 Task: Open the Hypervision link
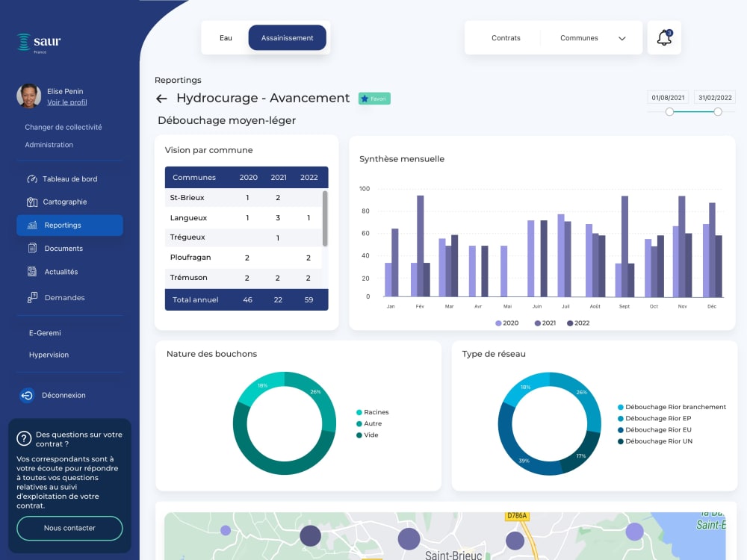[49, 355]
